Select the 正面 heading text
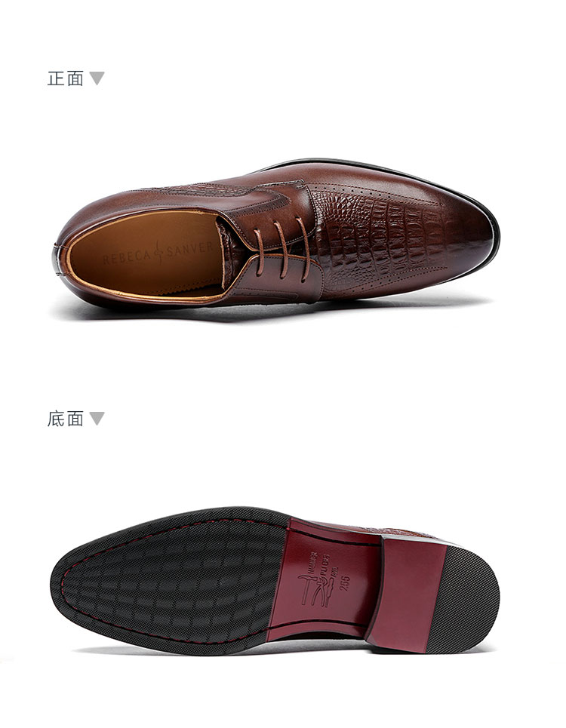 pyautogui.click(x=66, y=78)
